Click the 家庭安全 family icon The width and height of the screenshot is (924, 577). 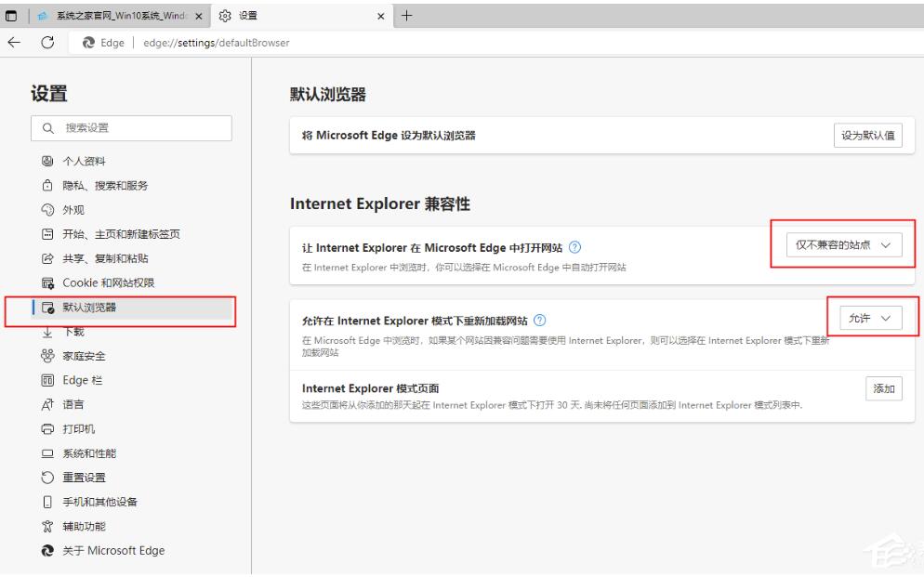coord(47,356)
